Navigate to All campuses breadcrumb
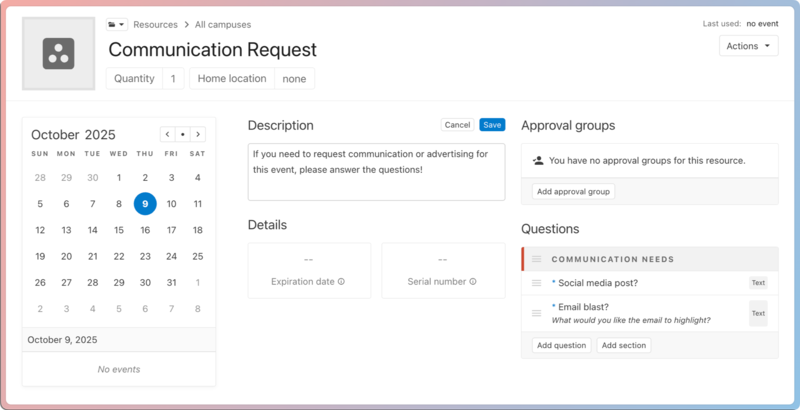Image resolution: width=800 pixels, height=410 pixels. [x=222, y=24]
